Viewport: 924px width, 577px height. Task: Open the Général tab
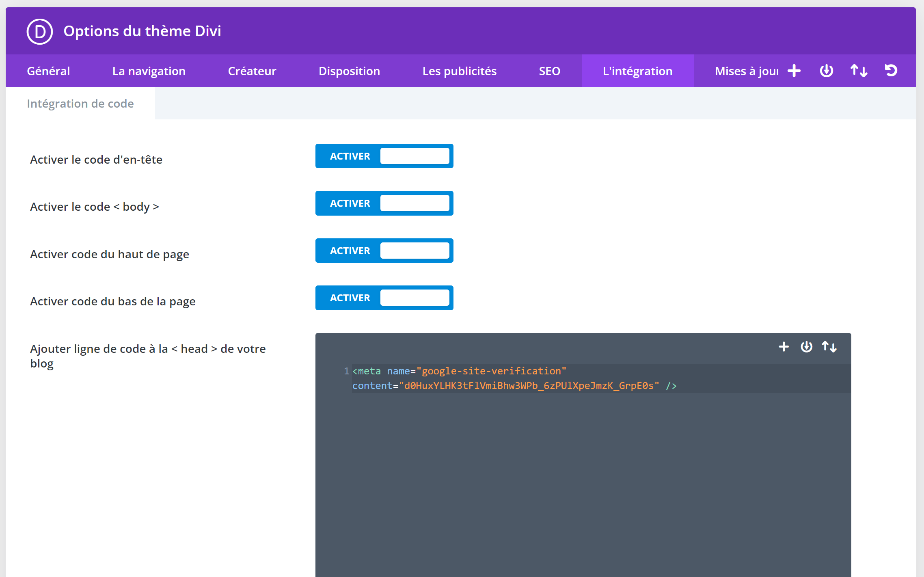pos(48,71)
